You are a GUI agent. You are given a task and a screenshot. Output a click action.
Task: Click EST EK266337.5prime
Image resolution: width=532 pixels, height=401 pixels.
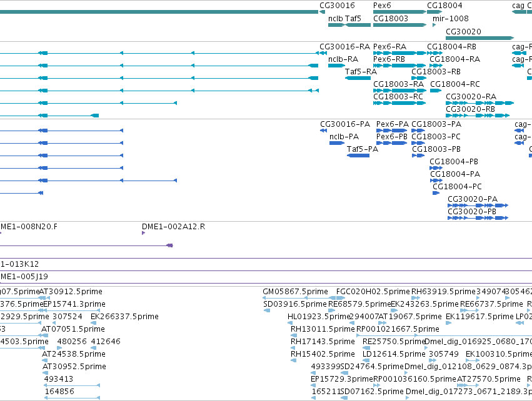[x=124, y=317]
